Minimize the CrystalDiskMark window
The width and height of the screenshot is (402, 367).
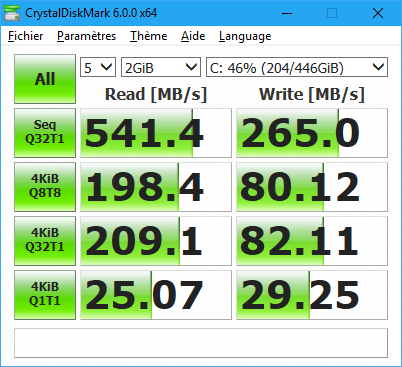coord(287,13)
